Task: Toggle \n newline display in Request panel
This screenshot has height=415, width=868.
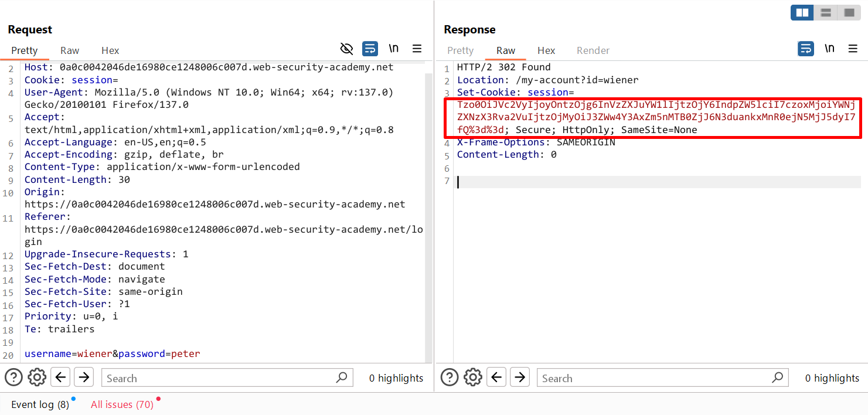Action: tap(394, 49)
